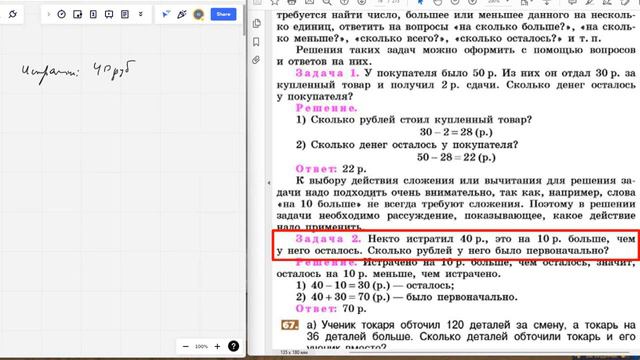Start presentation mode from whiteboard toolbar
Image resolution: width=640 pixels, height=360 pixels.
point(109,14)
